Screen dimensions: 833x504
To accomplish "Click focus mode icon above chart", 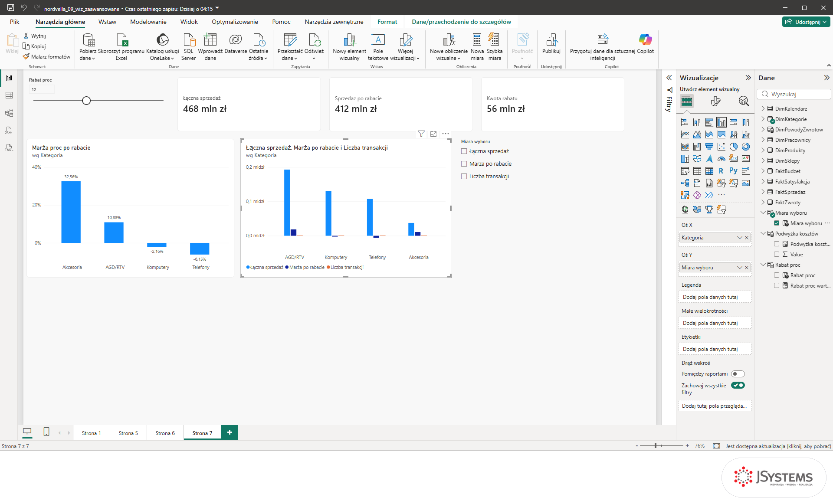I will tap(433, 134).
